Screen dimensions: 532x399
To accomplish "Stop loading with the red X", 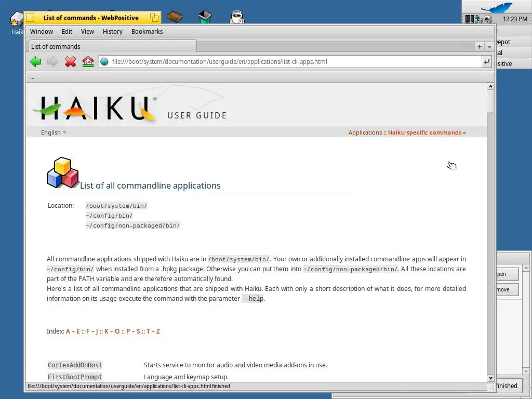I will pos(70,62).
